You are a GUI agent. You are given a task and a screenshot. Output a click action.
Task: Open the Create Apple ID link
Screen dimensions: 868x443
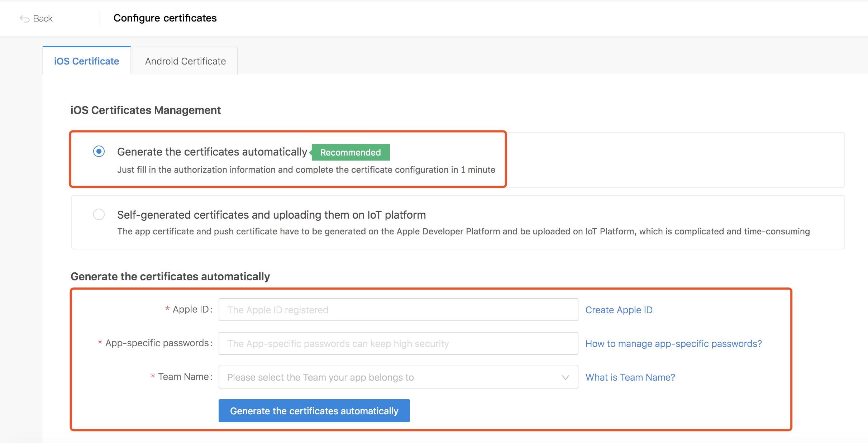(x=619, y=310)
